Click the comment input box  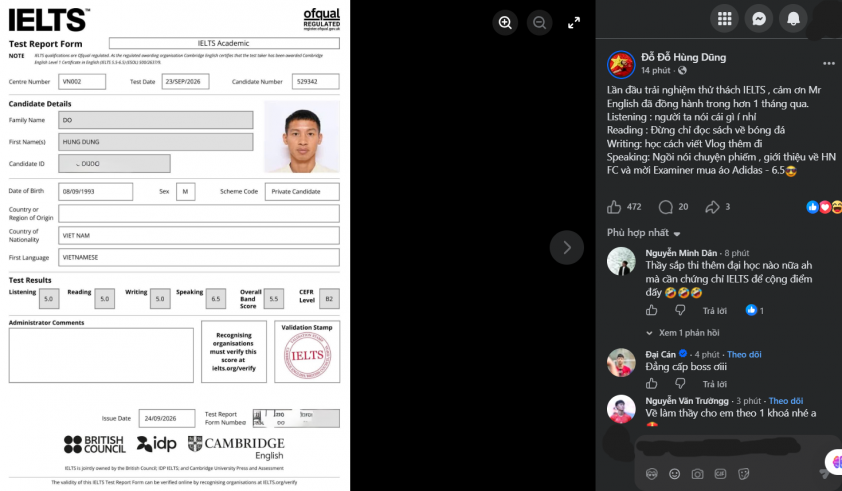pyautogui.click(x=717, y=447)
